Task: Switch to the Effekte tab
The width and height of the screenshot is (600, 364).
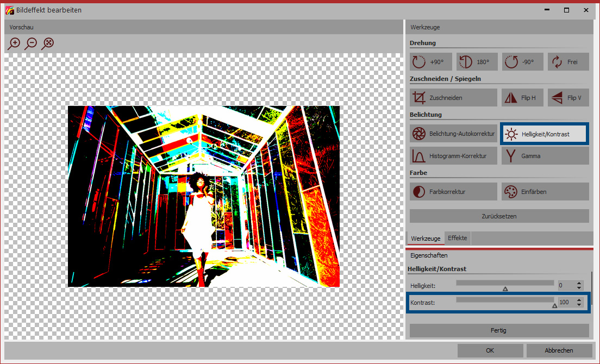Action: pos(458,238)
